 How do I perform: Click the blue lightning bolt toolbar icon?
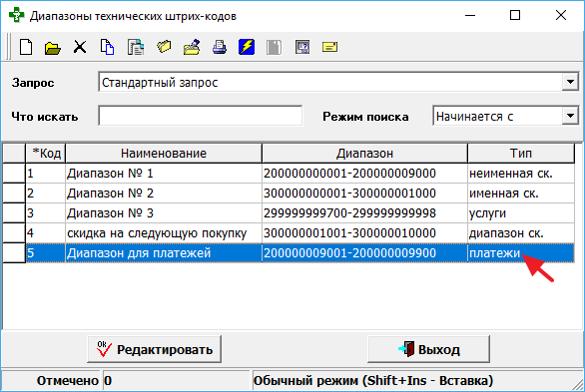(247, 47)
